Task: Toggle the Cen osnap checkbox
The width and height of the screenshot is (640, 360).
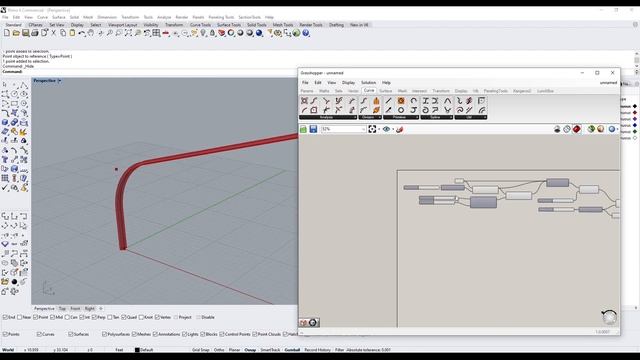Action: coord(67,317)
